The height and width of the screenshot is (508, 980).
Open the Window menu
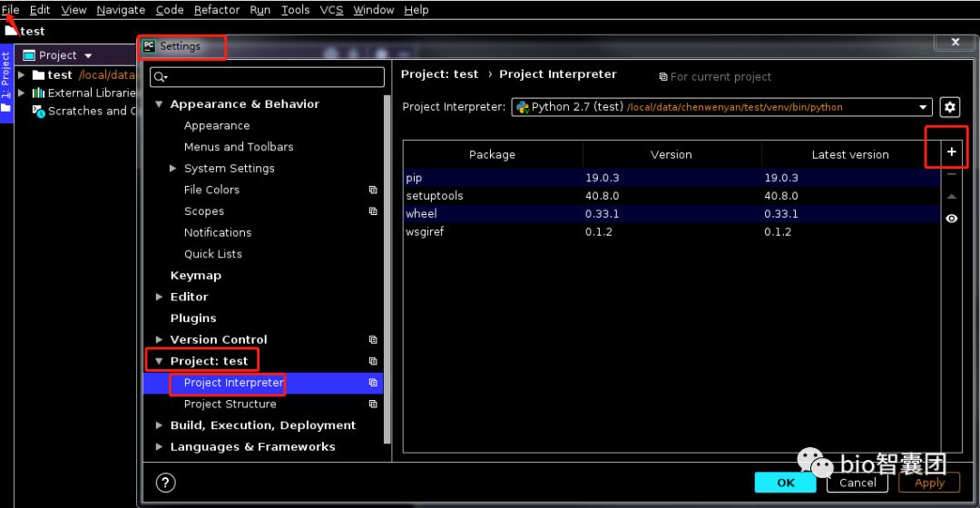374,10
